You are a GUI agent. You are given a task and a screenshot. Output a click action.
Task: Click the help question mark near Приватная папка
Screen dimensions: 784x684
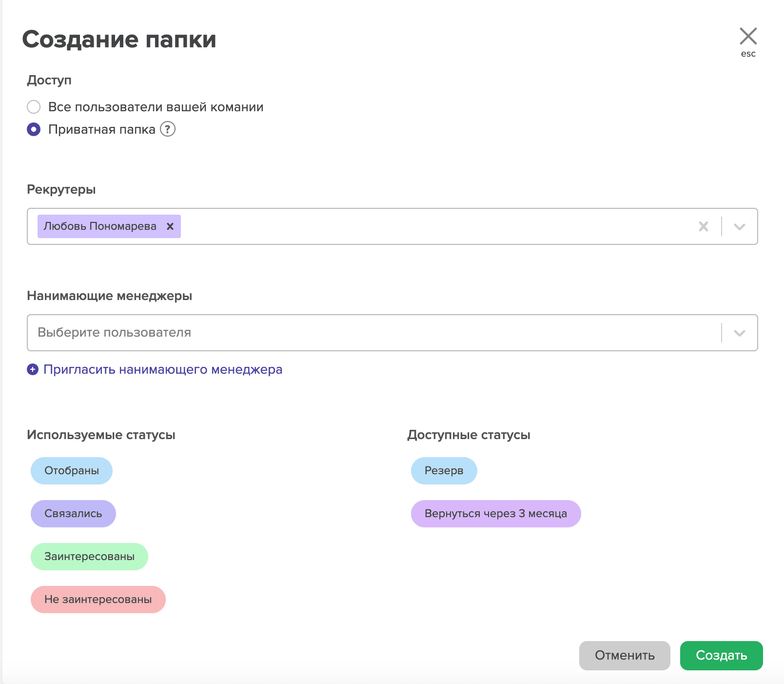168,129
